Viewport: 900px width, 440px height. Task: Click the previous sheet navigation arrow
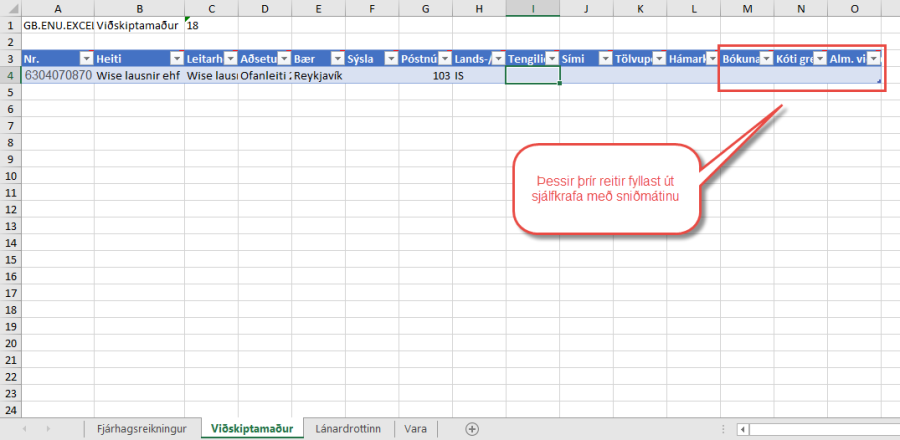pyautogui.click(x=22, y=429)
